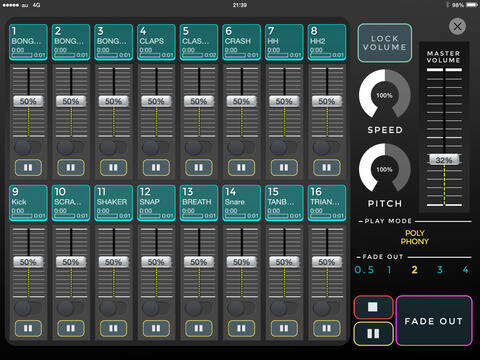Viewport: 480px width, 360px height.
Task: Switch play mode from POLY PHONY
Action: [x=415, y=237]
